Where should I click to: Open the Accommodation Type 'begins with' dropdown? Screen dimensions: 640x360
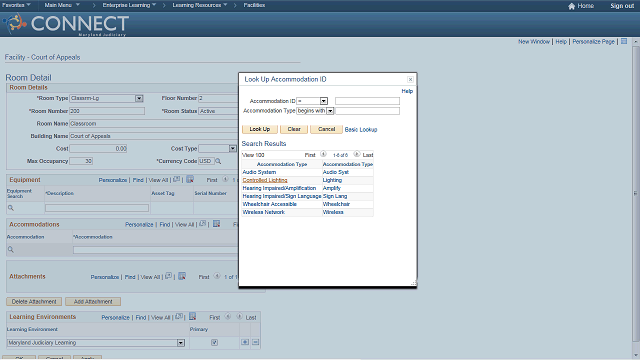click(x=330, y=111)
